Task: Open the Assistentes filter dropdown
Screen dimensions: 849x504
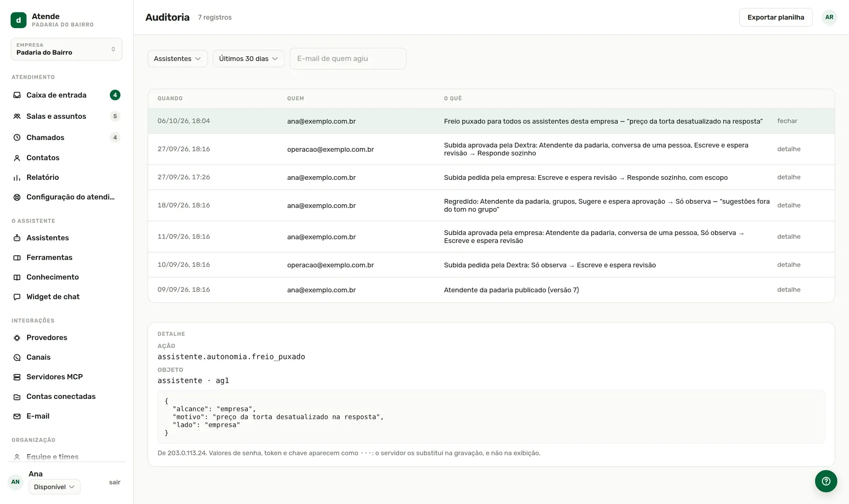Action: click(177, 58)
